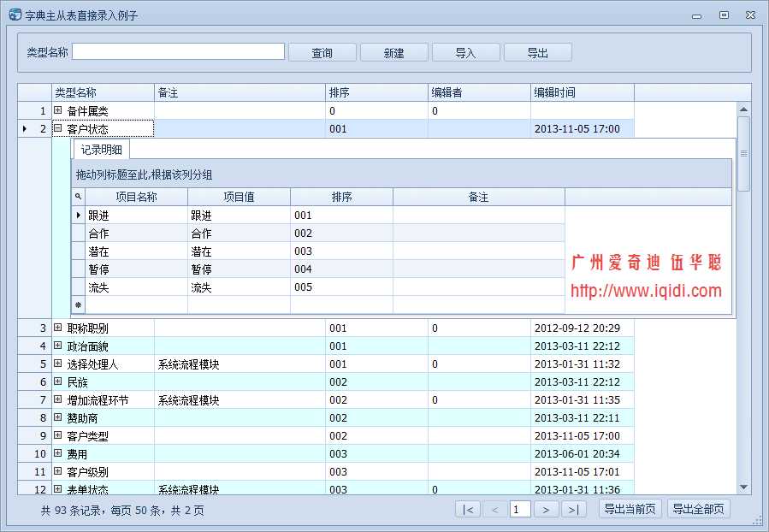Viewport: 769px width, 532px height.
Task: Select the 跟进 item name cell
Action: [x=136, y=216]
